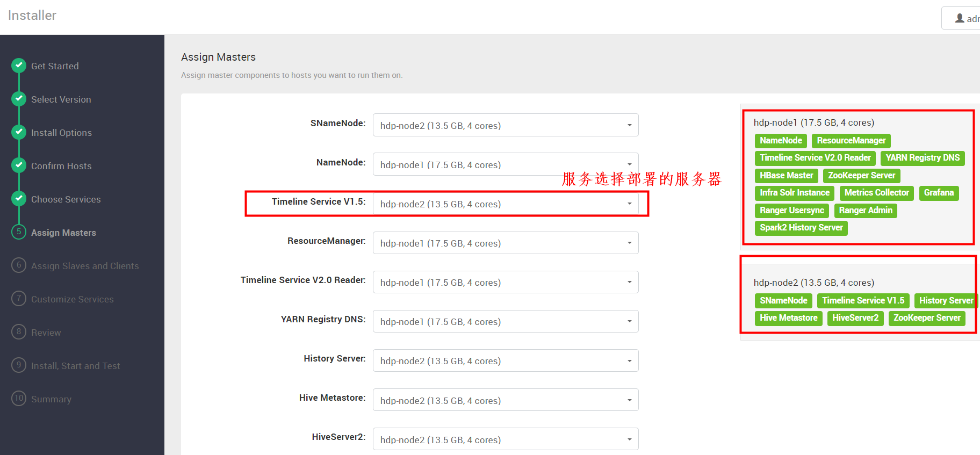Click the Confirm Hosts checkmark icon
This screenshot has width=980, height=455.
pyautogui.click(x=19, y=165)
